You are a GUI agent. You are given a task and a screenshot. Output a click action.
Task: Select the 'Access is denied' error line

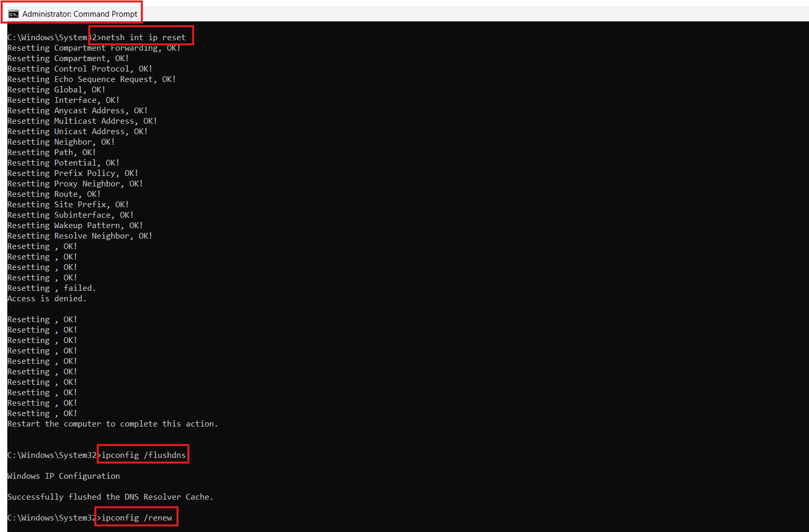coord(46,298)
